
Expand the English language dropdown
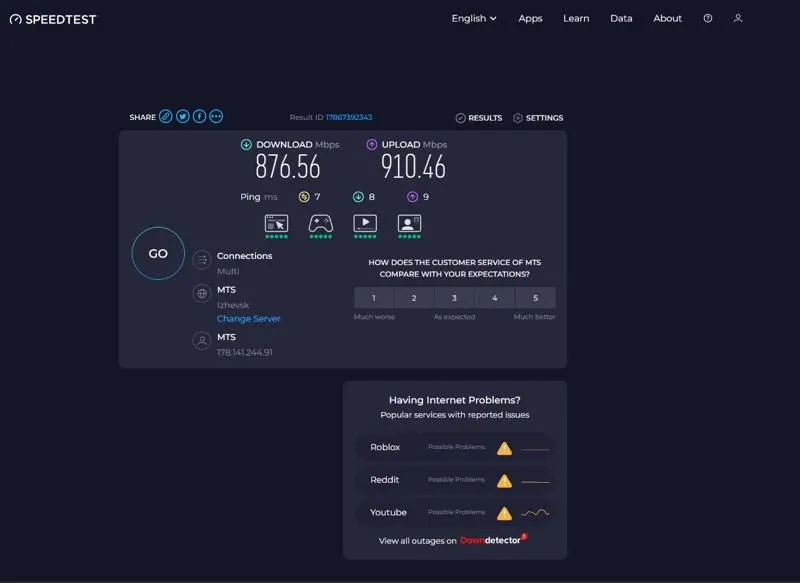point(474,18)
